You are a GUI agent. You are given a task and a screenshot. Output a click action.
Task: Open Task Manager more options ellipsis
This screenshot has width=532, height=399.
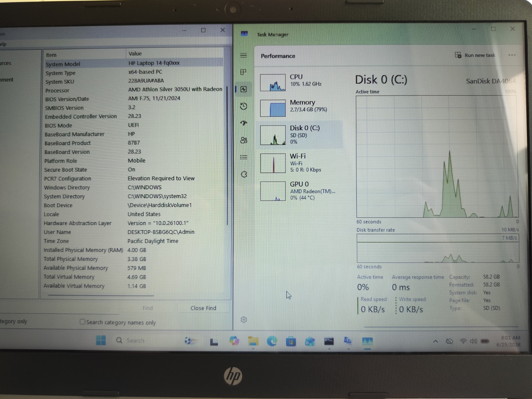pyautogui.click(x=512, y=55)
